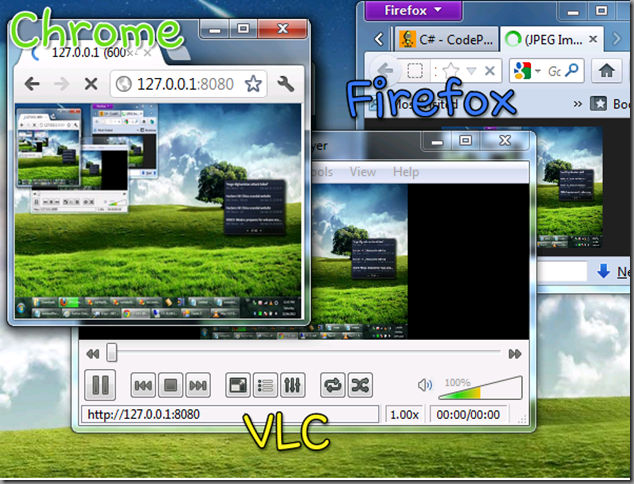Toggle VLC fullscreen video

pyautogui.click(x=237, y=385)
